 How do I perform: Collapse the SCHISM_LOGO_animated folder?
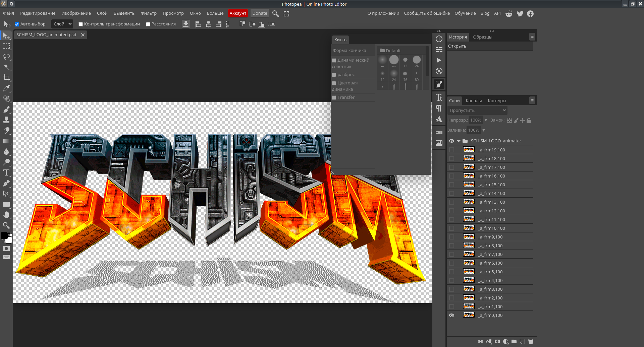tap(459, 141)
